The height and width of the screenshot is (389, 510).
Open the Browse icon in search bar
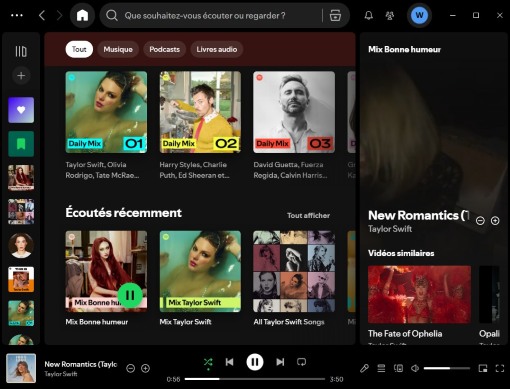335,15
